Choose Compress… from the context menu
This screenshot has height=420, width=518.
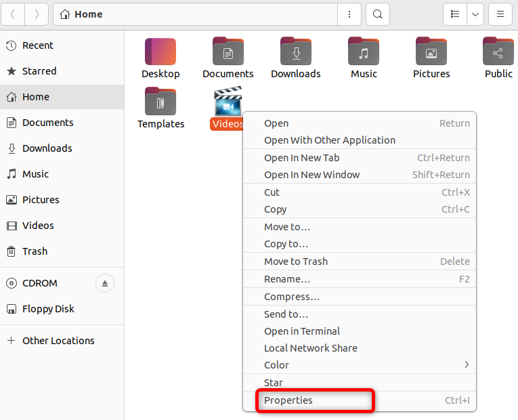360,297
